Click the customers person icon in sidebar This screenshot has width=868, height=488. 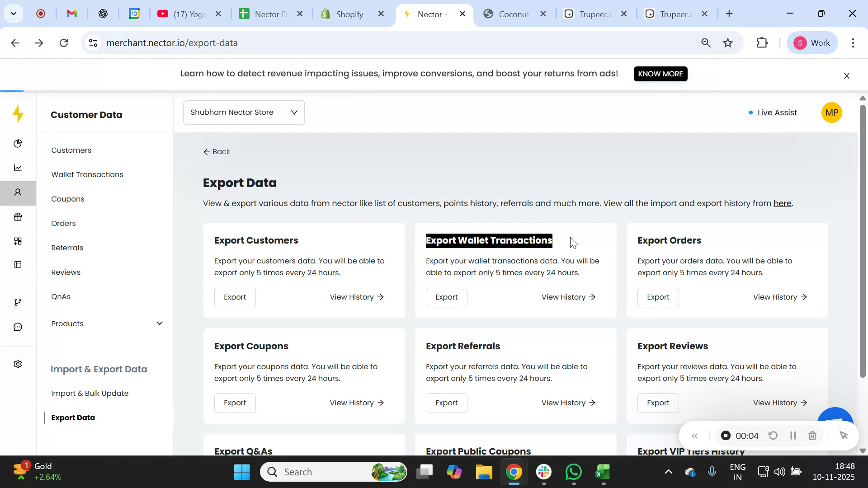(18, 192)
